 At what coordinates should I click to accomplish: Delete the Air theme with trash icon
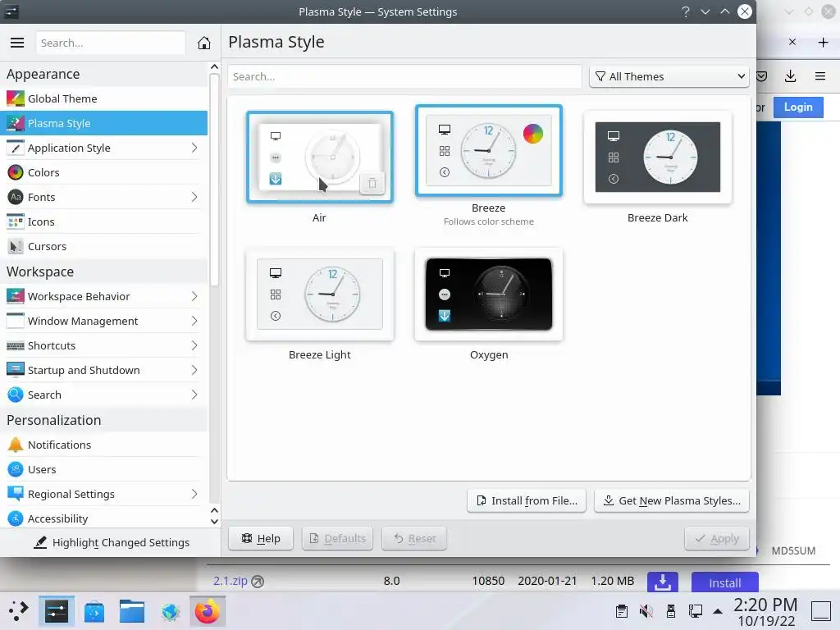[x=372, y=183]
